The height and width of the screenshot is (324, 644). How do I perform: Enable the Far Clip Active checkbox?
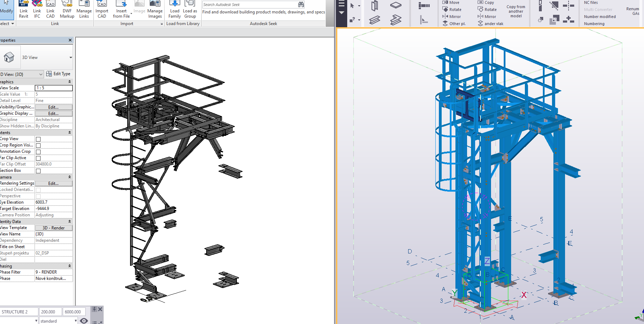click(x=38, y=158)
